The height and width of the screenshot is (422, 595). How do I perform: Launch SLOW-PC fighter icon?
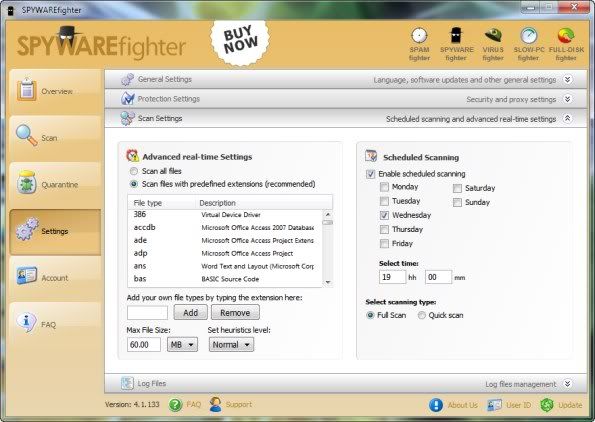click(529, 44)
